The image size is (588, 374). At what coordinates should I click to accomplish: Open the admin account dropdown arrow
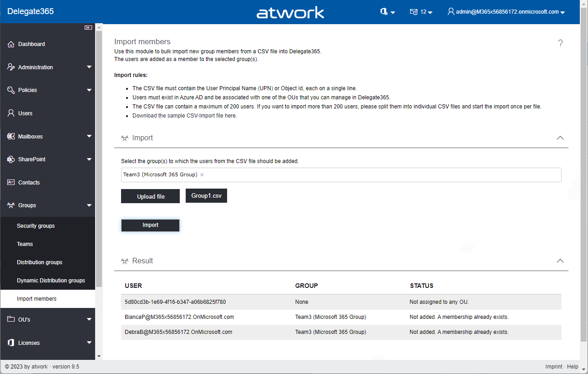click(563, 12)
